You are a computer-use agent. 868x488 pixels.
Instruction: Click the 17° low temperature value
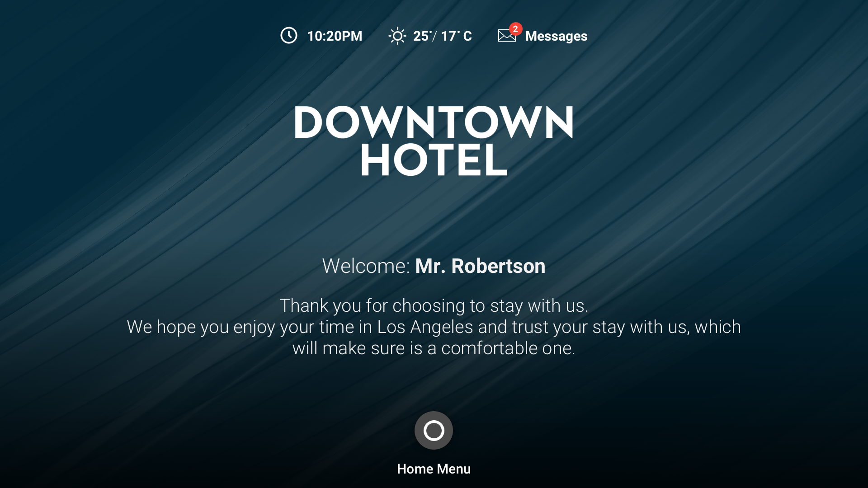[450, 36]
